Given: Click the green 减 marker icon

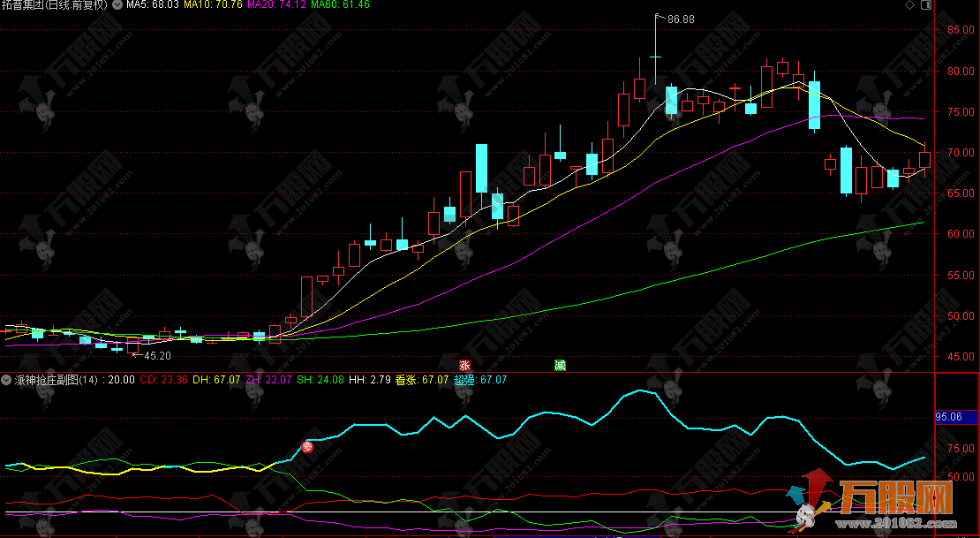Looking at the screenshot, I should 560,365.
